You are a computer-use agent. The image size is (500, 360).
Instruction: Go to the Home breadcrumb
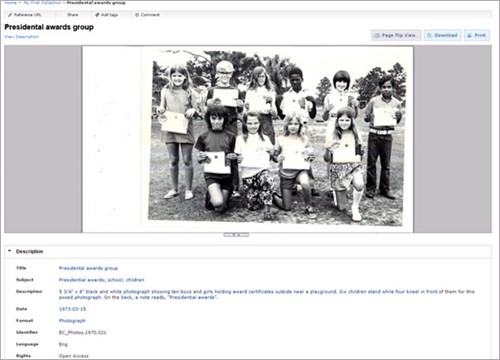click(10, 3)
